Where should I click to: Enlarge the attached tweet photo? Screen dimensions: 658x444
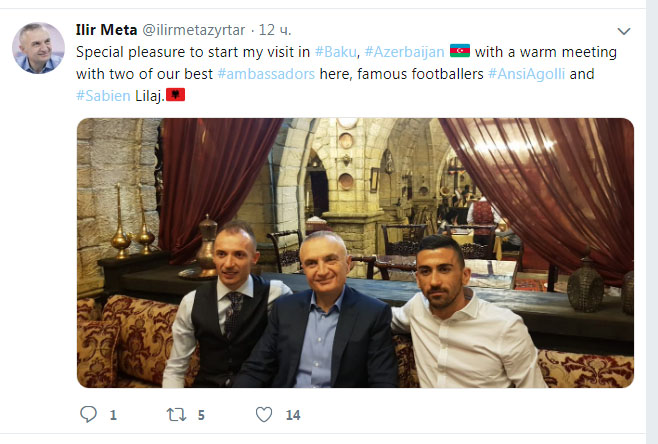click(x=355, y=253)
